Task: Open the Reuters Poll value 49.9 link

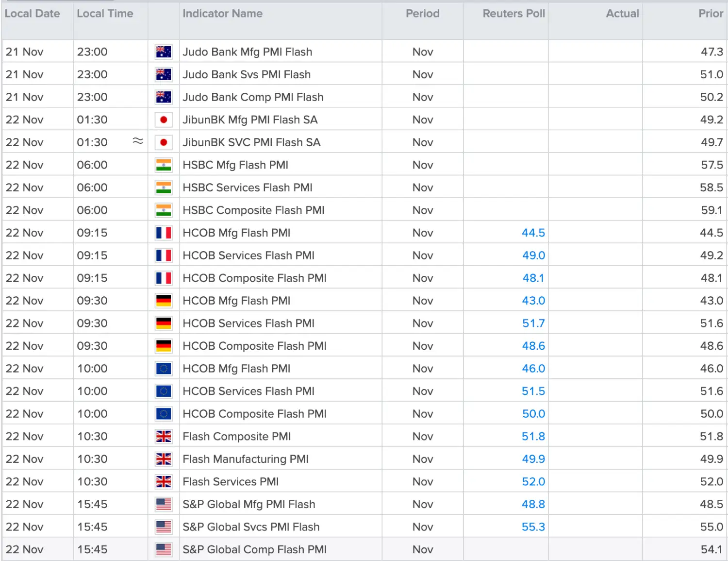Action: [x=533, y=459]
